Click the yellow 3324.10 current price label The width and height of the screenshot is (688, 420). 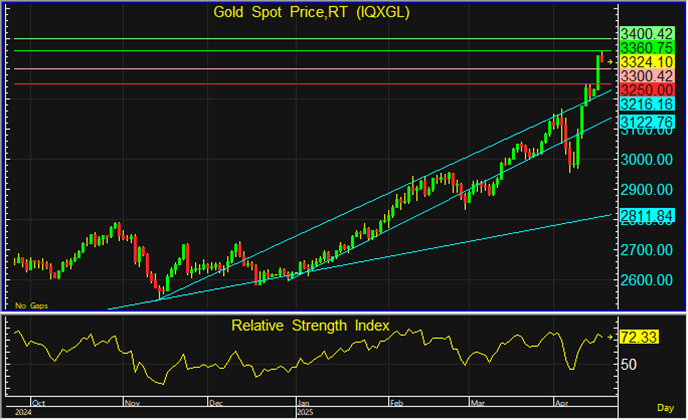(x=646, y=62)
